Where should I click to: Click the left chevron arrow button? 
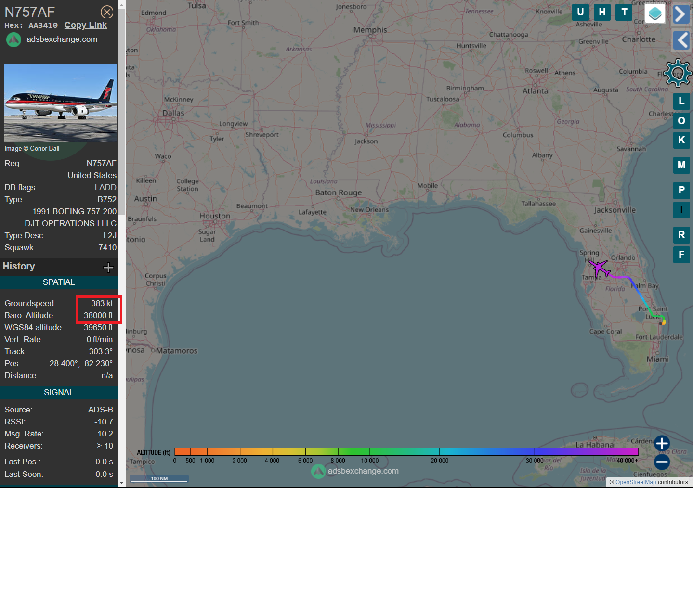681,40
